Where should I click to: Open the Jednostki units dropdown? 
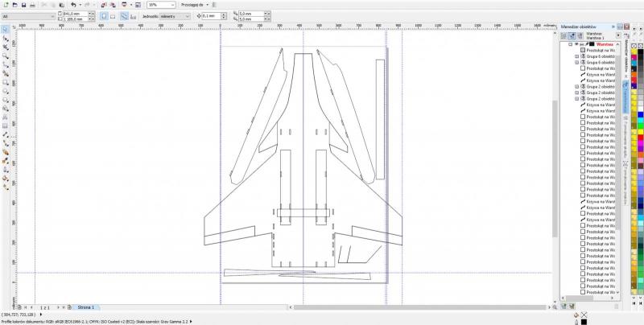175,15
